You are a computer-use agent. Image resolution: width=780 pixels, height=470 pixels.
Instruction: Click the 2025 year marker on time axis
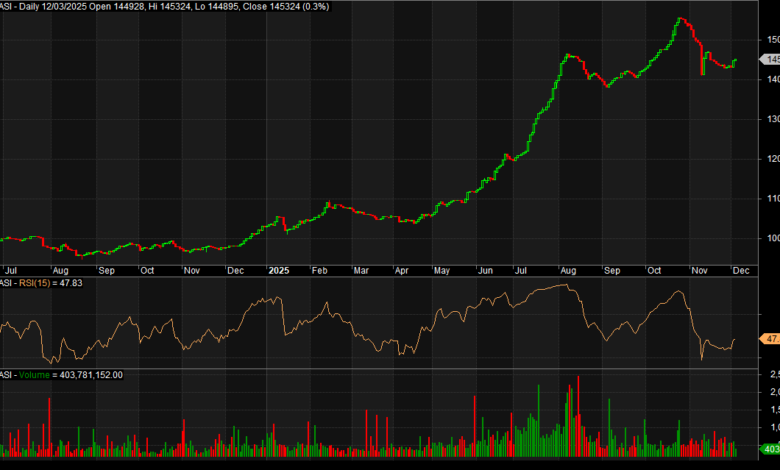tap(277, 270)
